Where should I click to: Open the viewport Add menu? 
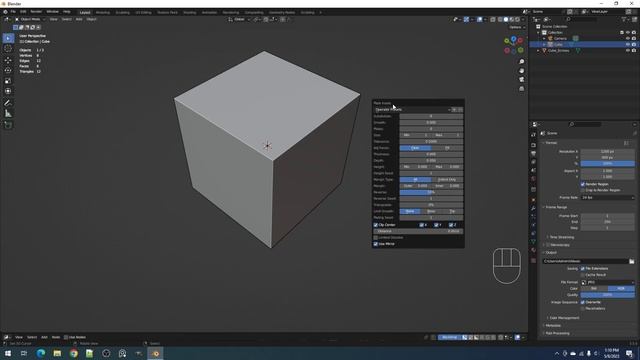79,19
